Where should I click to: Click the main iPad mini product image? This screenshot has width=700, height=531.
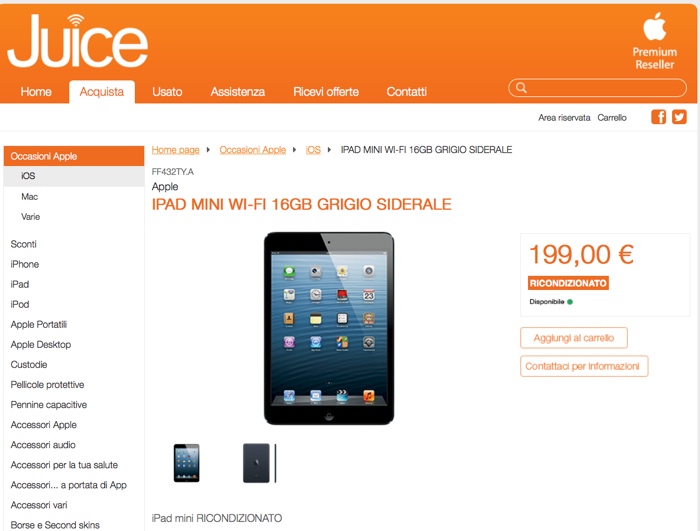[x=329, y=328]
